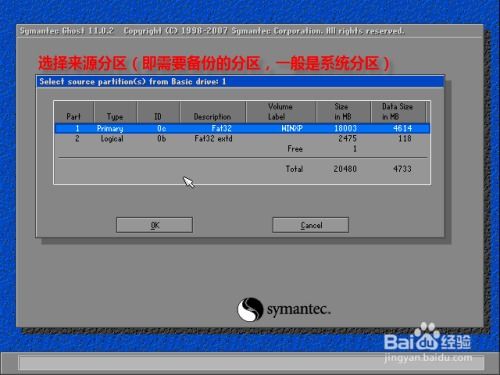Image resolution: width=500 pixels, height=375 pixels.
Task: Select partition 2 Logical row
Action: (x=242, y=139)
